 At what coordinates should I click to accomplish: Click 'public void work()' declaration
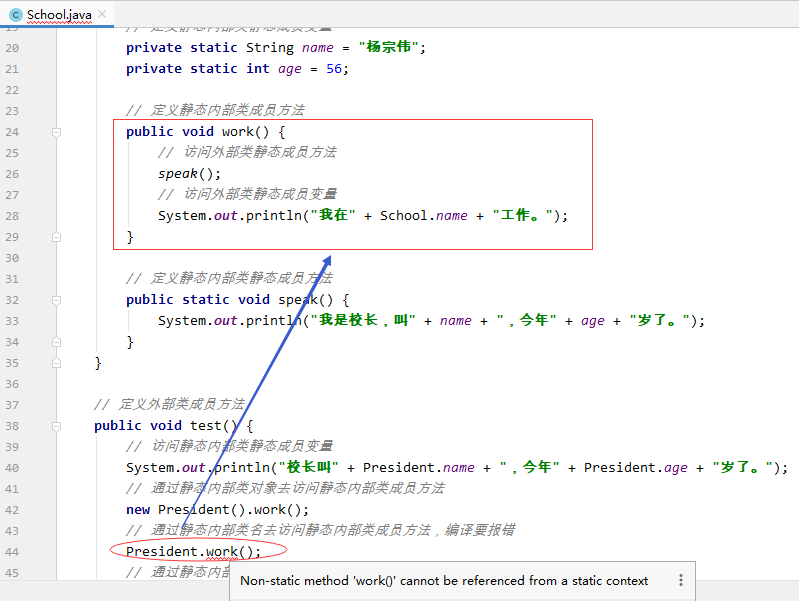pos(197,132)
